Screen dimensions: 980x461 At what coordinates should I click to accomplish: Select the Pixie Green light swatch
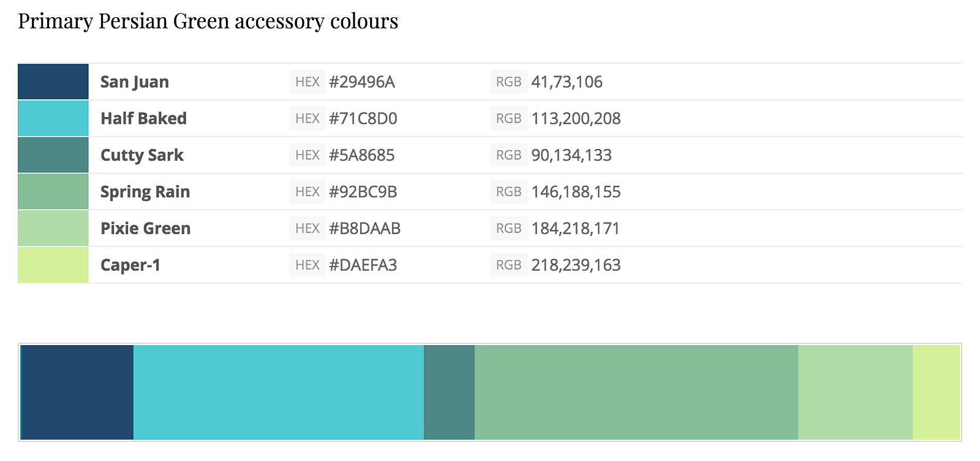pyautogui.click(x=53, y=229)
